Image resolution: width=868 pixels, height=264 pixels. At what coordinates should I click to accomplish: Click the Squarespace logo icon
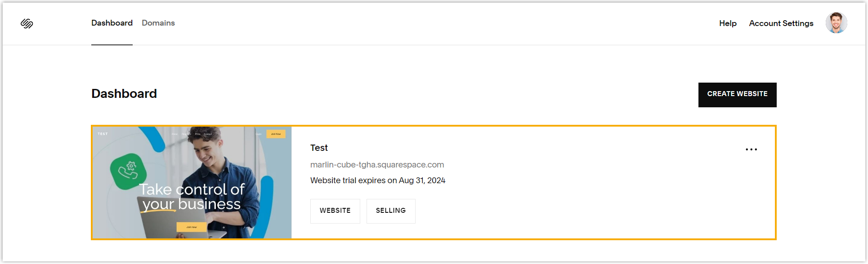pos(27,23)
